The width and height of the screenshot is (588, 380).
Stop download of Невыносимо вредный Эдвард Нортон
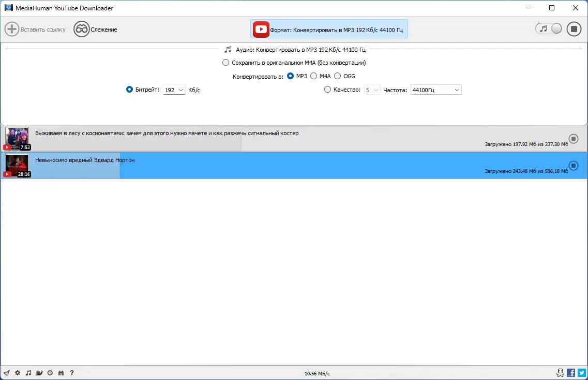coord(574,166)
